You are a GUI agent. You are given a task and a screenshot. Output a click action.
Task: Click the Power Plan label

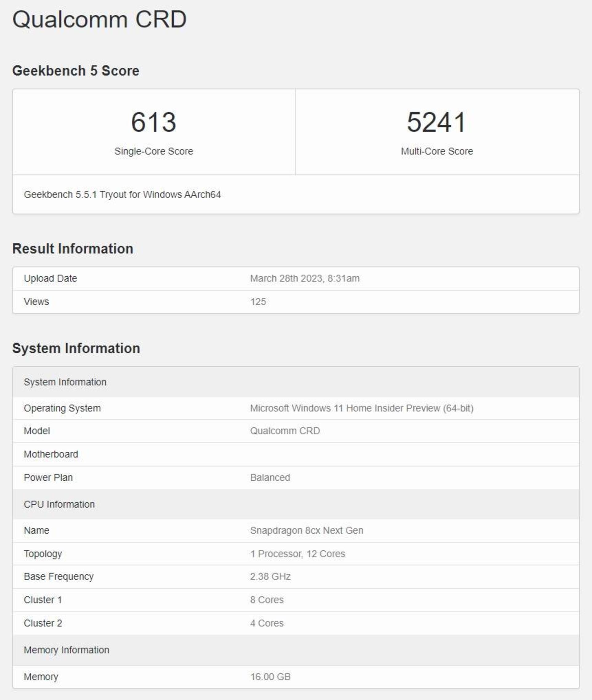[48, 478]
